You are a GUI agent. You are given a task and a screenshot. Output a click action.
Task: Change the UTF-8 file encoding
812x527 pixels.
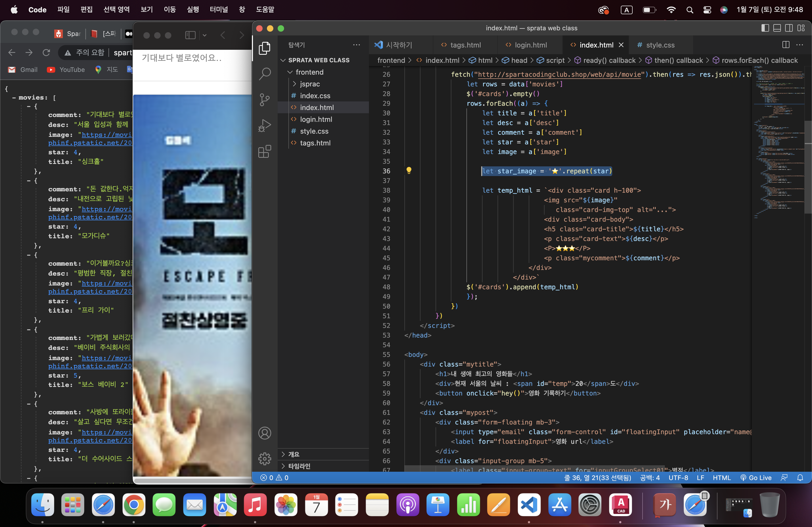678,478
